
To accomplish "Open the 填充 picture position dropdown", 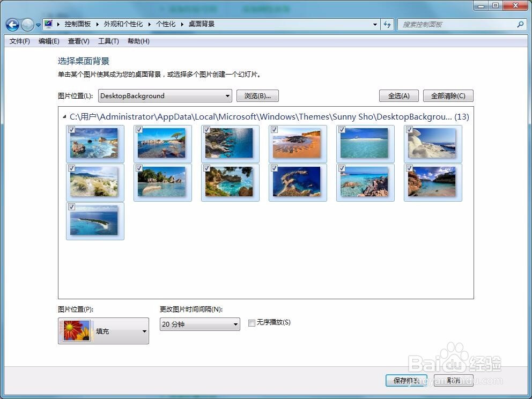I will tap(104, 331).
